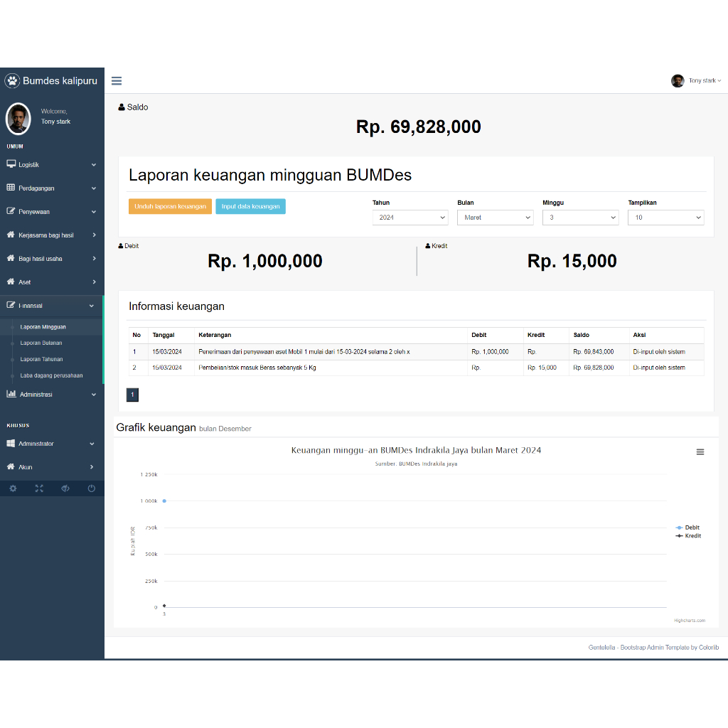The width and height of the screenshot is (728, 728).
Task: Open the Tahun dropdown showing 2024
Action: 410,218
